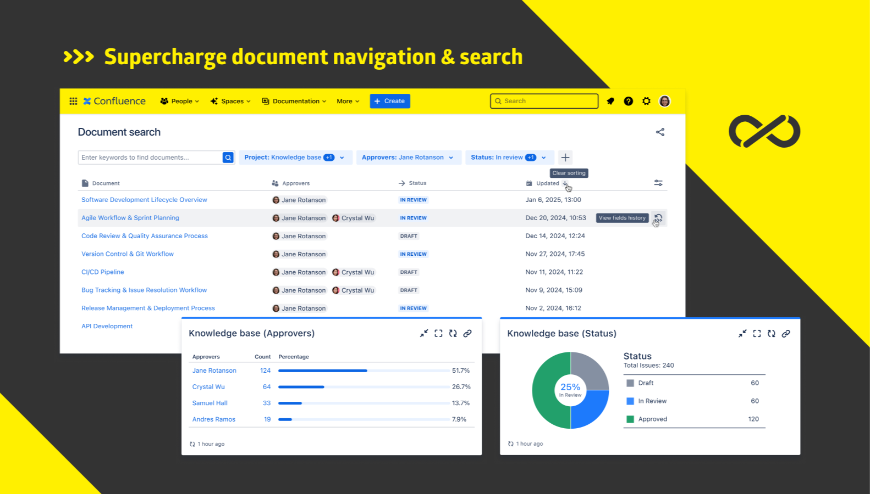Click Crystal Wu approver in Agile Workflow row

353,218
